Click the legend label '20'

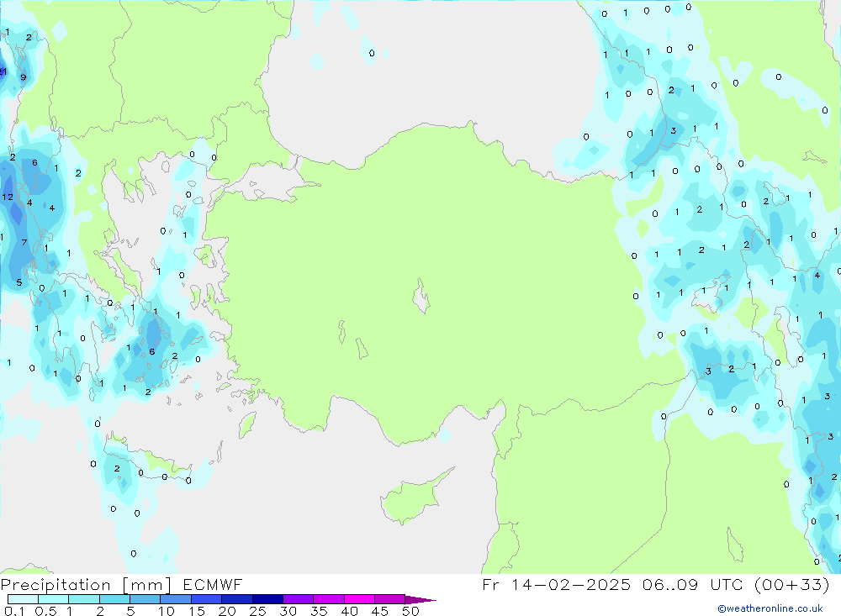227,611
